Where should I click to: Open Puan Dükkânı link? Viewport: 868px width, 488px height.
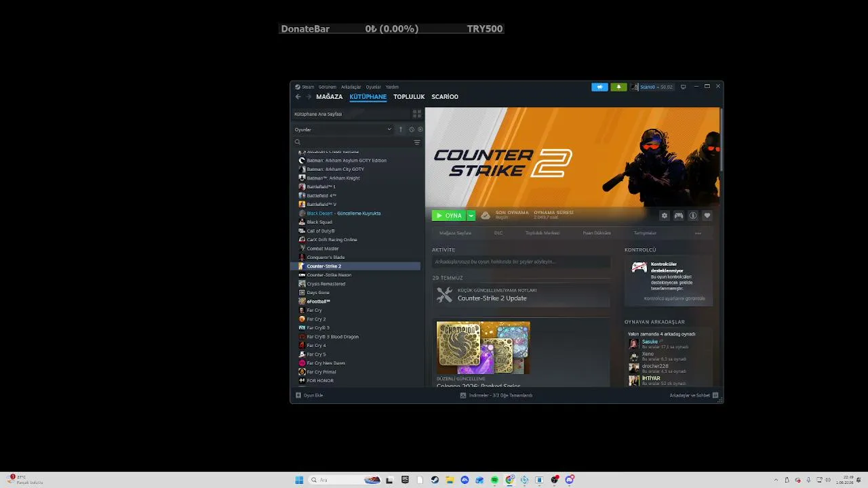tap(597, 233)
